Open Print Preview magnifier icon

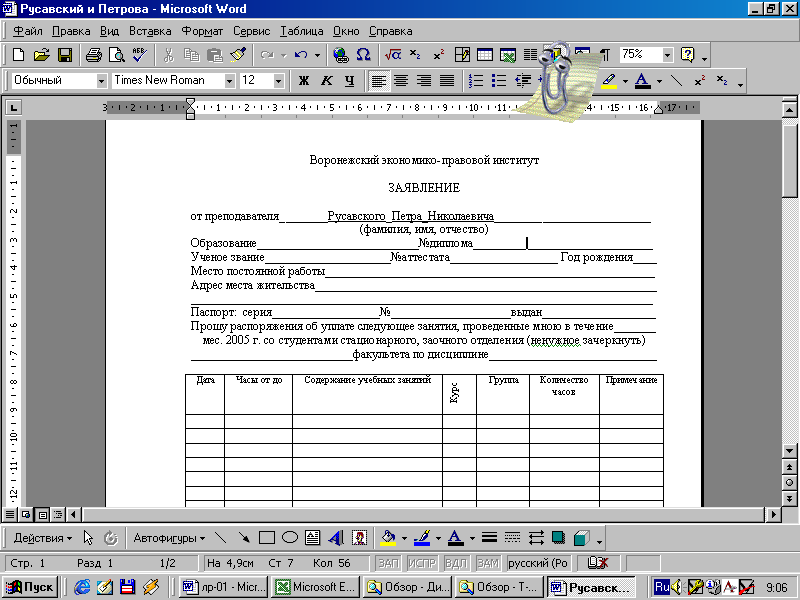[x=117, y=55]
